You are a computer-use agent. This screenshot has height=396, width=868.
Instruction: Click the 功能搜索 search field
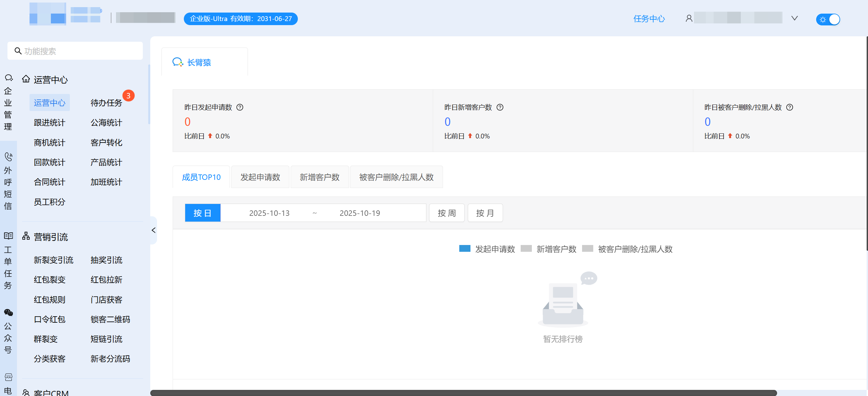75,51
